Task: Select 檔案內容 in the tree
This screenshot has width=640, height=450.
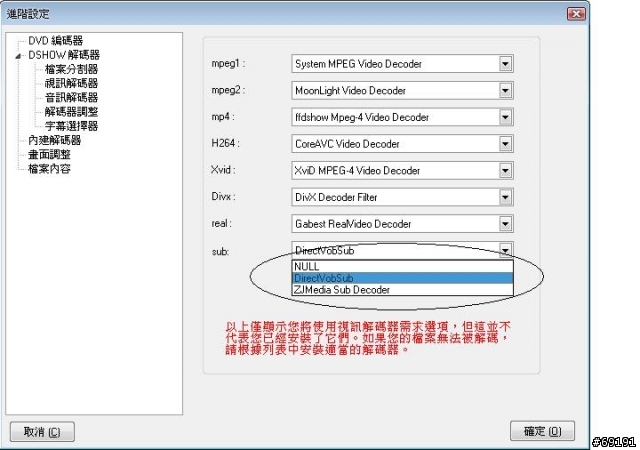Action: pyautogui.click(x=49, y=169)
